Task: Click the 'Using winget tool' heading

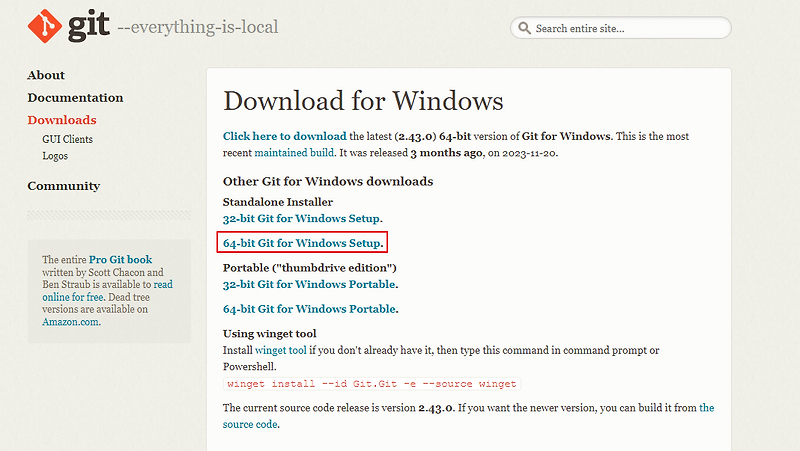Action: pos(269,334)
